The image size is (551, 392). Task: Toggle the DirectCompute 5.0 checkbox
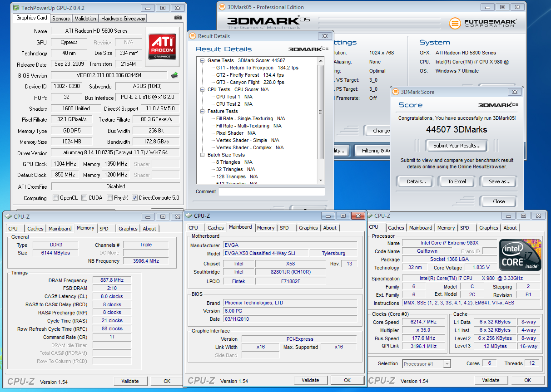pos(135,198)
